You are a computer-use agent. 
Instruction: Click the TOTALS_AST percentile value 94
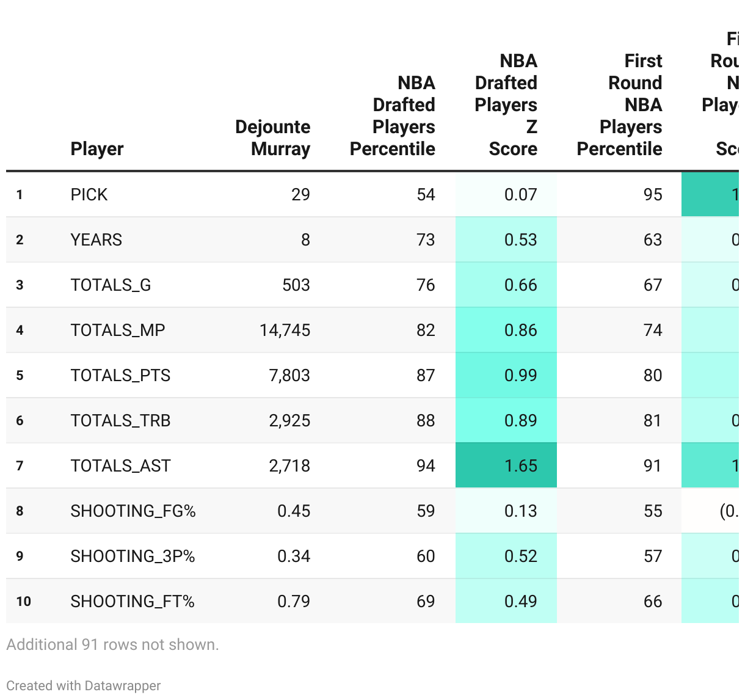pos(426,465)
